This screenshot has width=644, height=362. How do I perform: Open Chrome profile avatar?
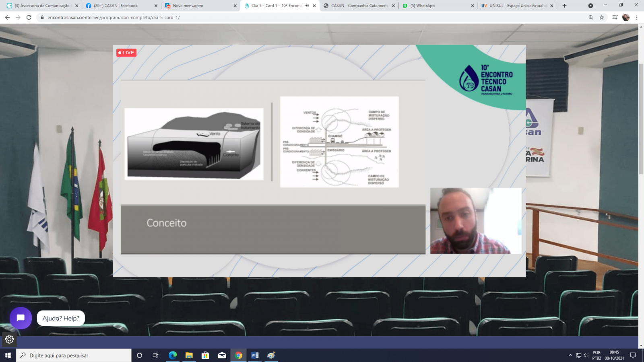coord(625,17)
